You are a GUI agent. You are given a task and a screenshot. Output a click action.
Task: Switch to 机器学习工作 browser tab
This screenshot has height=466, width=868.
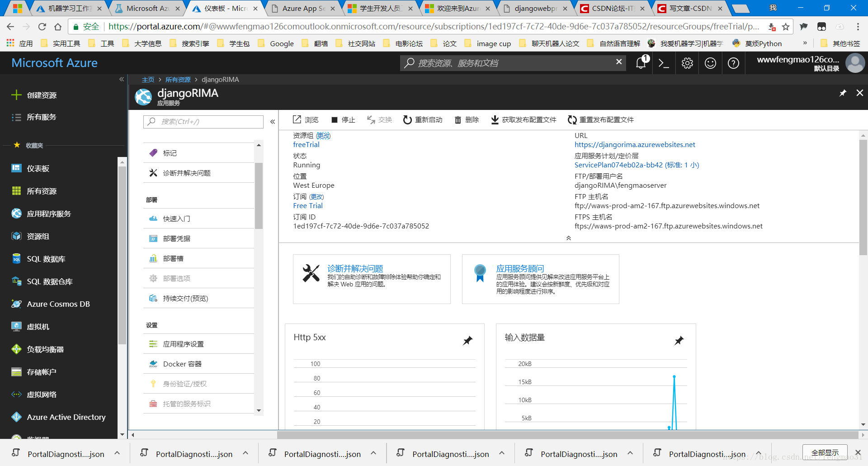point(70,9)
